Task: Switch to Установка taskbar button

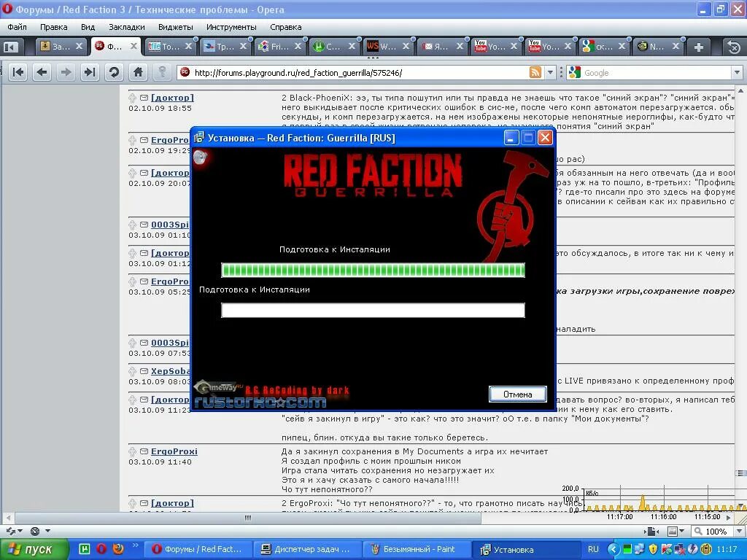Action: pos(527,550)
